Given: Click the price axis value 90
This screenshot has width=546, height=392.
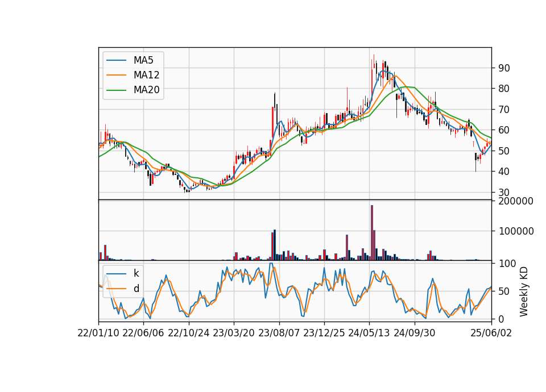Looking at the screenshot, I should pos(504,68).
